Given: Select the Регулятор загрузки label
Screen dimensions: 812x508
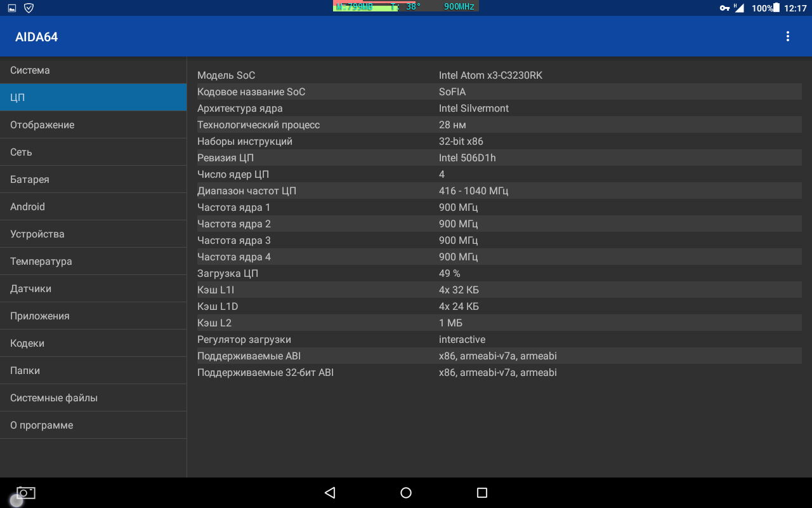Looking at the screenshot, I should pyautogui.click(x=244, y=340).
